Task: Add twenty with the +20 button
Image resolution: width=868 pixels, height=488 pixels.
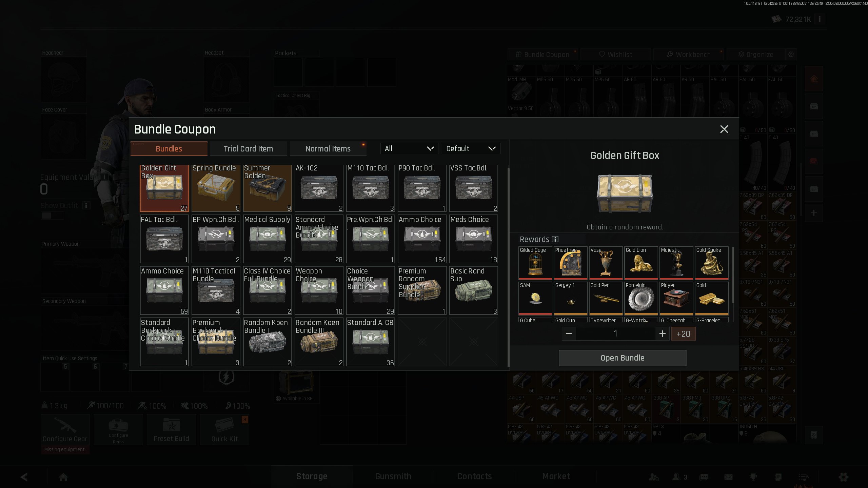Action: 683,334
